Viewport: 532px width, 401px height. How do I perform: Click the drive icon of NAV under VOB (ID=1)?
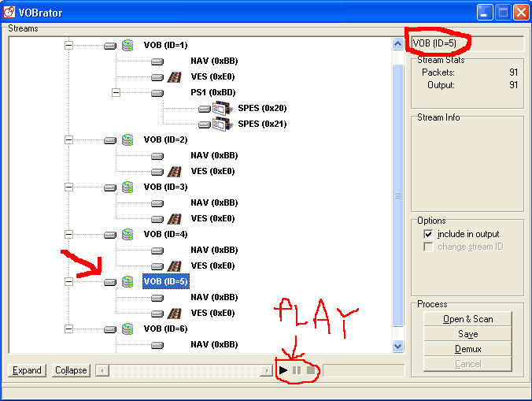click(157, 61)
